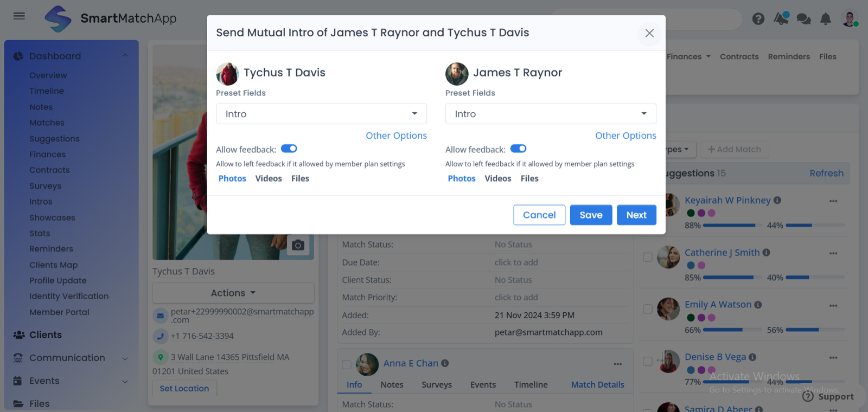The width and height of the screenshot is (868, 412).
Task: Open Clients Map in sidebar
Action: tap(53, 265)
